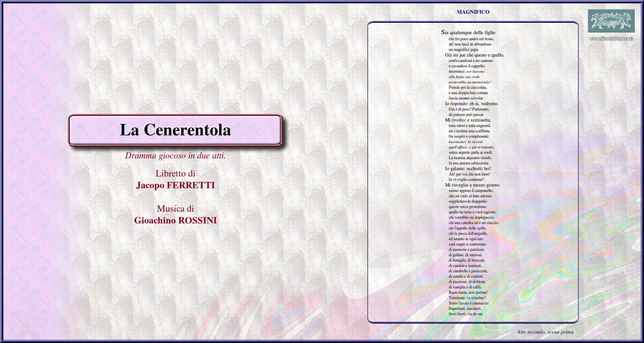Click the line 'Già mi par che questo e quello'
This screenshot has width=644, height=343.
click(x=474, y=55)
